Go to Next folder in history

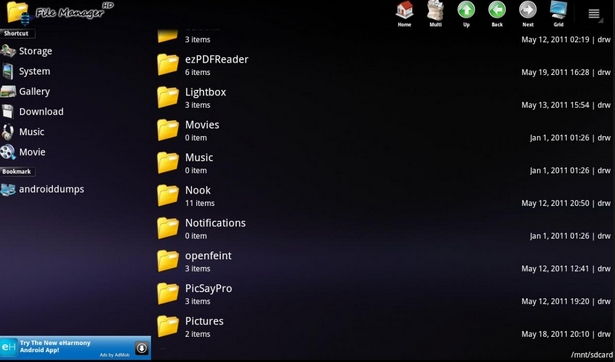point(528,14)
